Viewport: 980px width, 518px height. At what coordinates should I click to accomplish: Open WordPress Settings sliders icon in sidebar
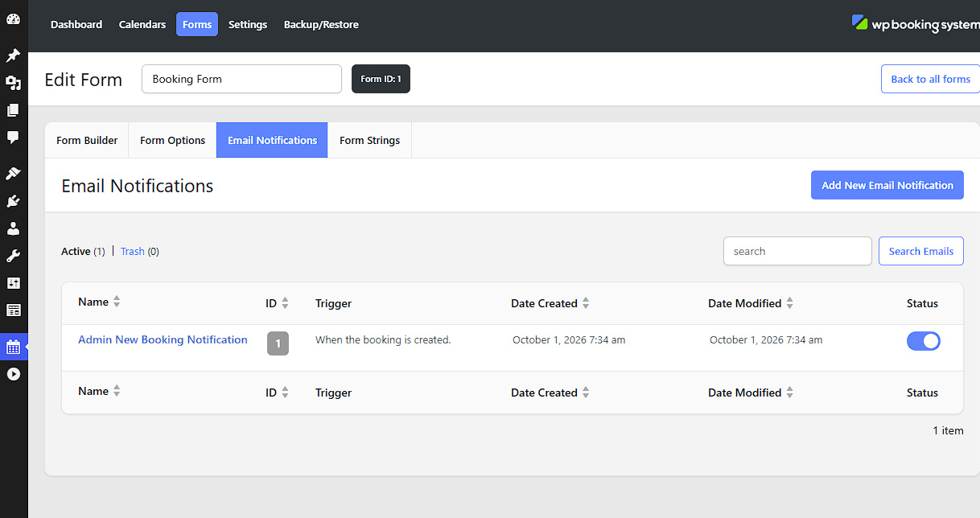13,283
